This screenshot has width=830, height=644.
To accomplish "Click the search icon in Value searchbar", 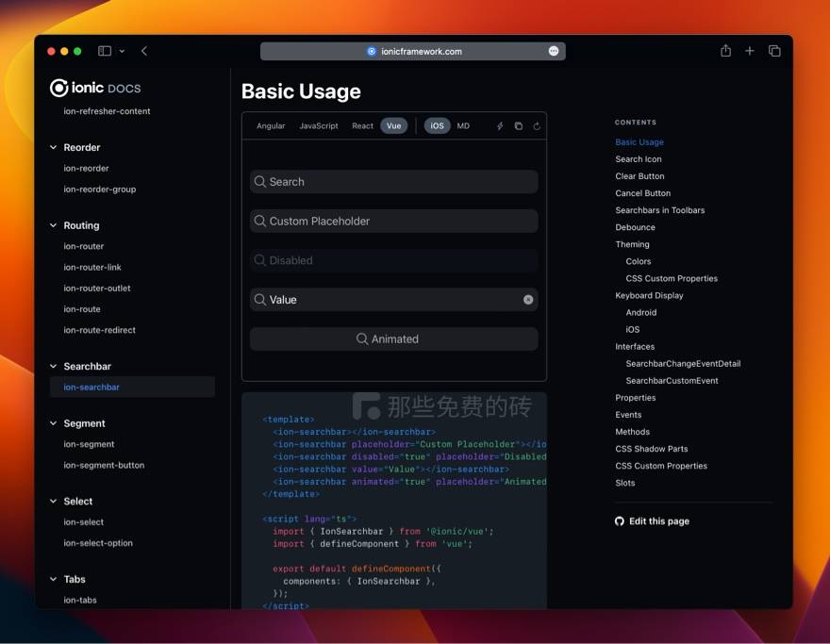I will [260, 300].
